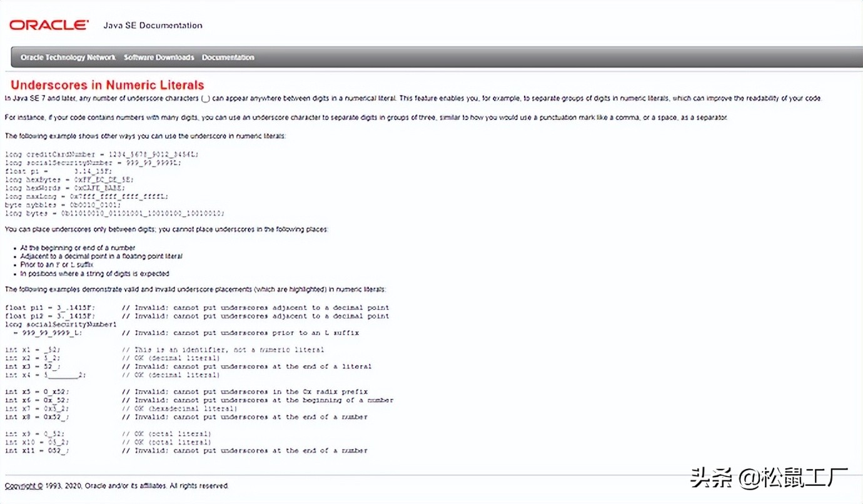Click the line 'The following examples demonstrate valid and invalid'
Image resolution: width=863 pixels, height=504 pixels.
[x=196, y=290]
